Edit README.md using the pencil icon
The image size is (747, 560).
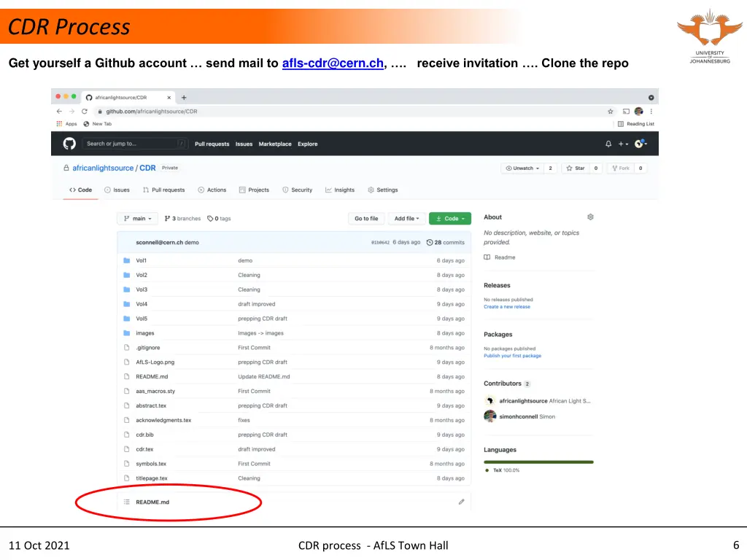pos(461,502)
